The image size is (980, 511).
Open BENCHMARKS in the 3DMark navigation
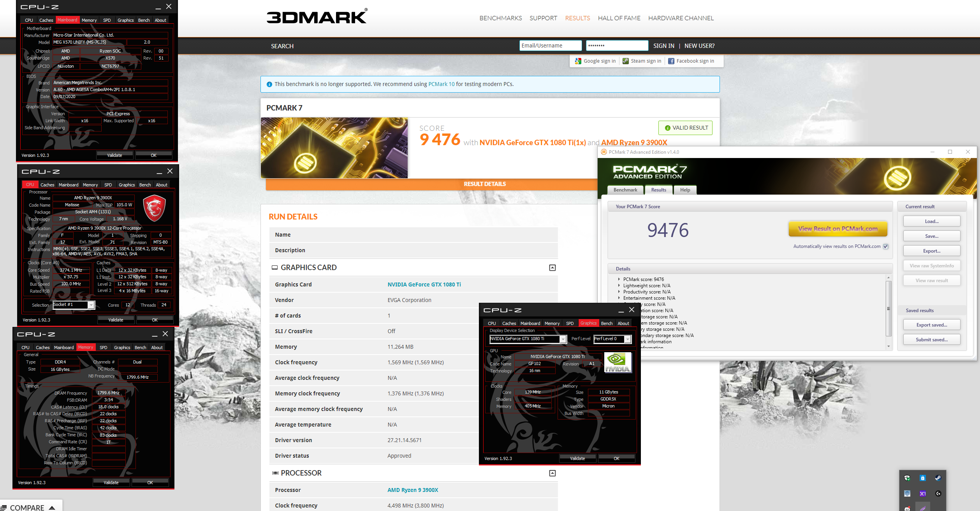point(501,18)
